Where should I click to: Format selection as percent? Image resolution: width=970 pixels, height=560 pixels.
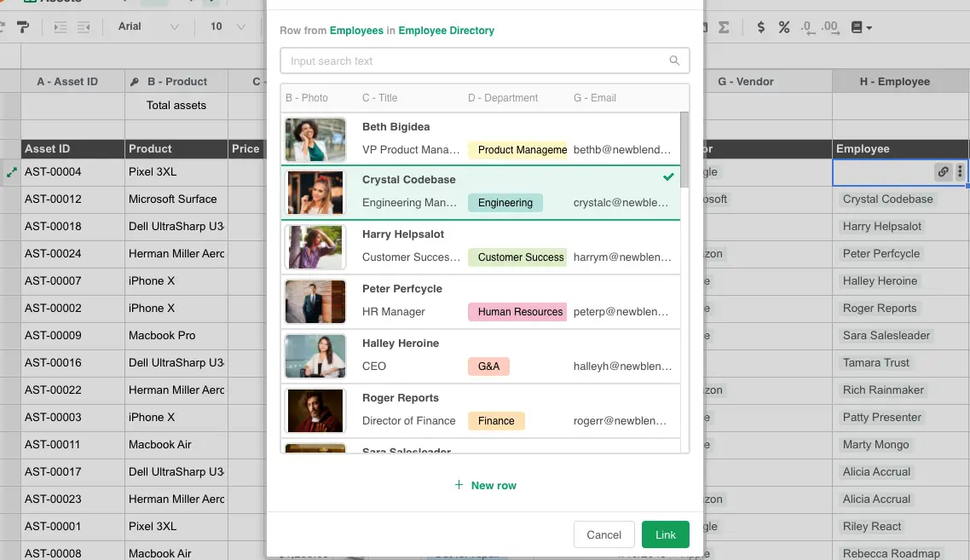point(784,27)
